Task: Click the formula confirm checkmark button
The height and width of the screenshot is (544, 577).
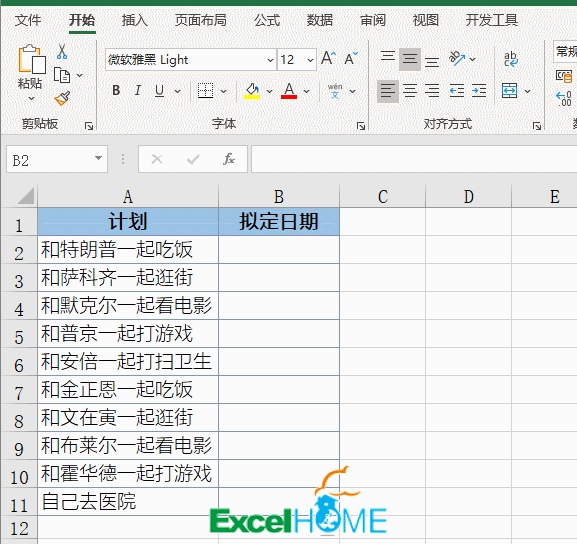Action: [193, 159]
